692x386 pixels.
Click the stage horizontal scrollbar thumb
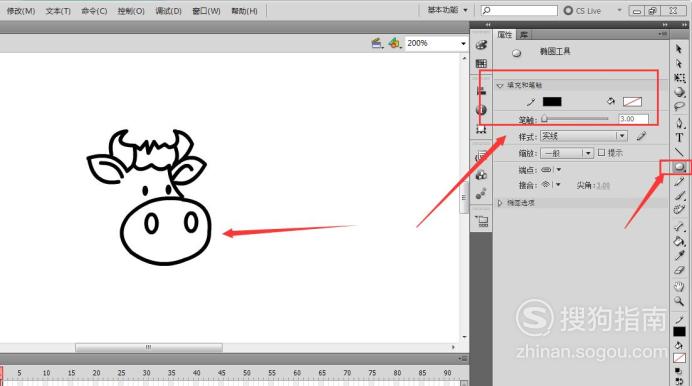click(x=149, y=348)
